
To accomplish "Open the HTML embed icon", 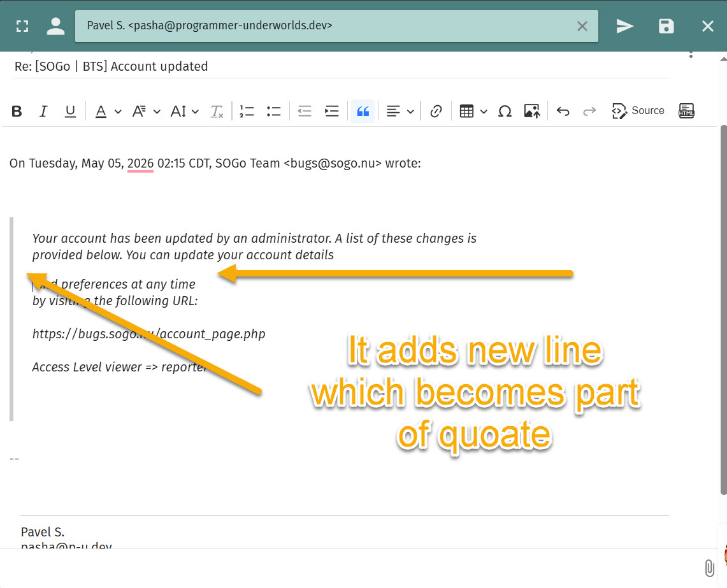I will (x=686, y=111).
